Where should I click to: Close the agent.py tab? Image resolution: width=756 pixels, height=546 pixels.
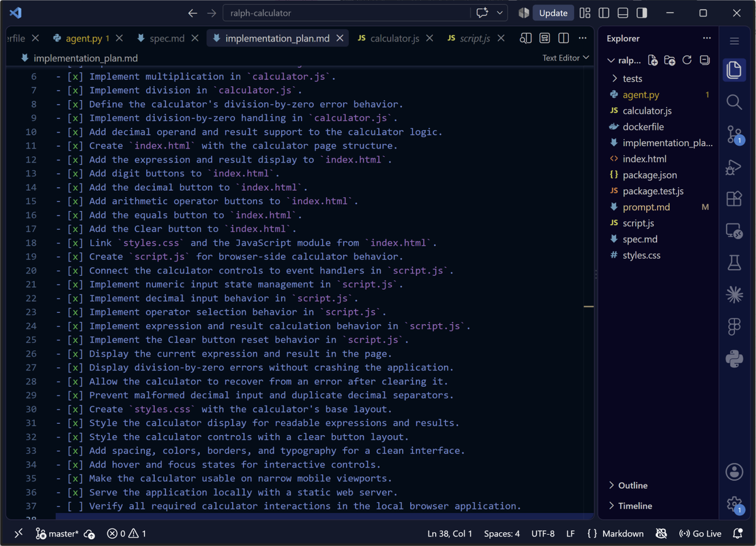coord(120,38)
